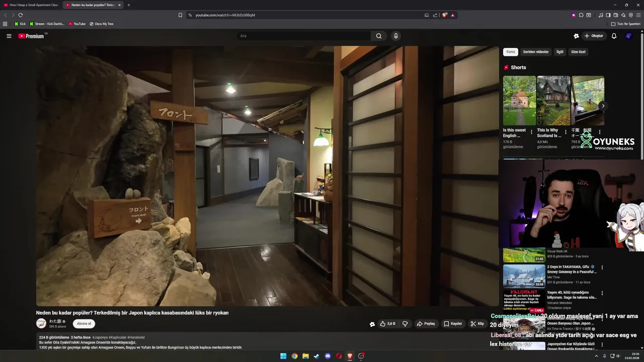The height and width of the screenshot is (362, 644).
Task: Open the YouTube bookmark
Action: tap(77, 24)
